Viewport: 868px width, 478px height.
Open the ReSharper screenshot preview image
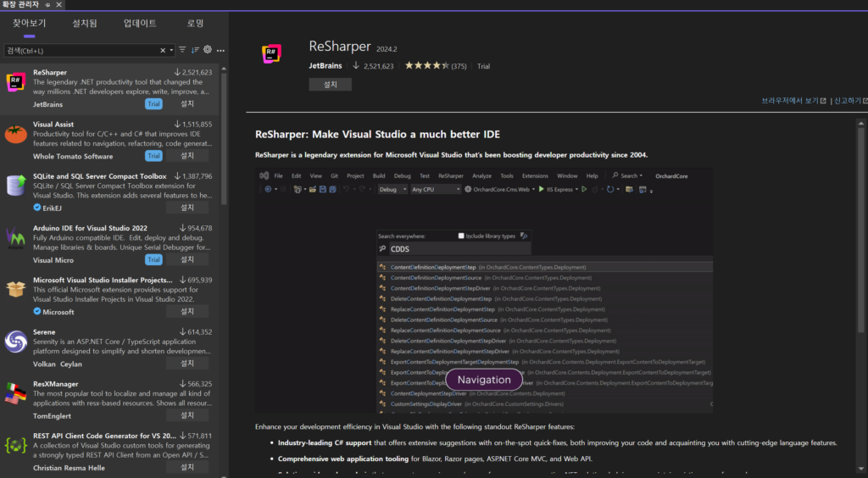click(x=484, y=291)
